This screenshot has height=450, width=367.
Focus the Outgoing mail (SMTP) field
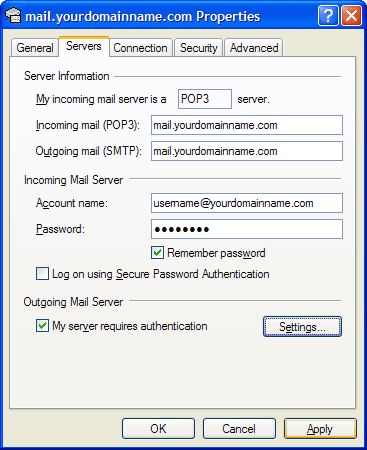coord(247,151)
